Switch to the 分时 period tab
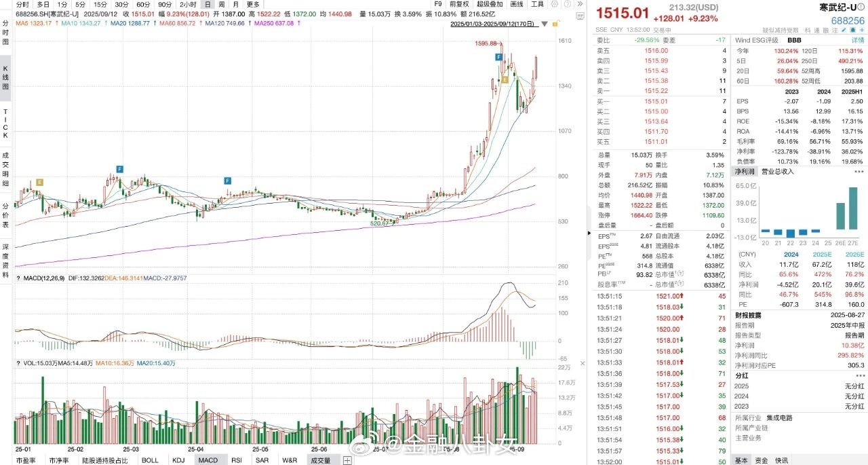The width and height of the screenshot is (868, 465). pyautogui.click(x=22, y=4)
